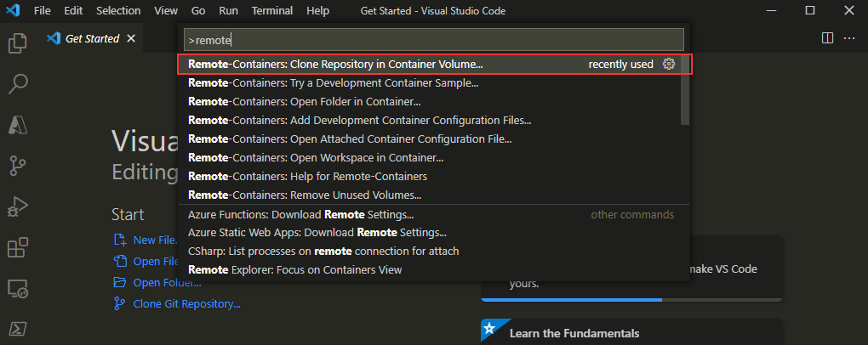Open the Edit menu

point(73,10)
